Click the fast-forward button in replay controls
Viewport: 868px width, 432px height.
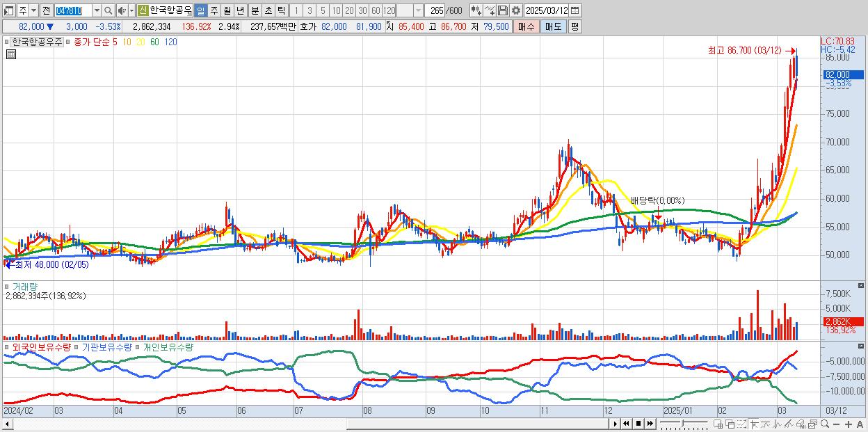click(x=650, y=424)
